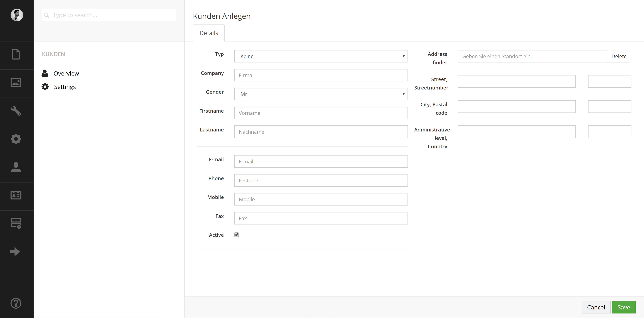Click the Delete button beside address finder
Viewport: 644px width, 318px height.
click(619, 56)
